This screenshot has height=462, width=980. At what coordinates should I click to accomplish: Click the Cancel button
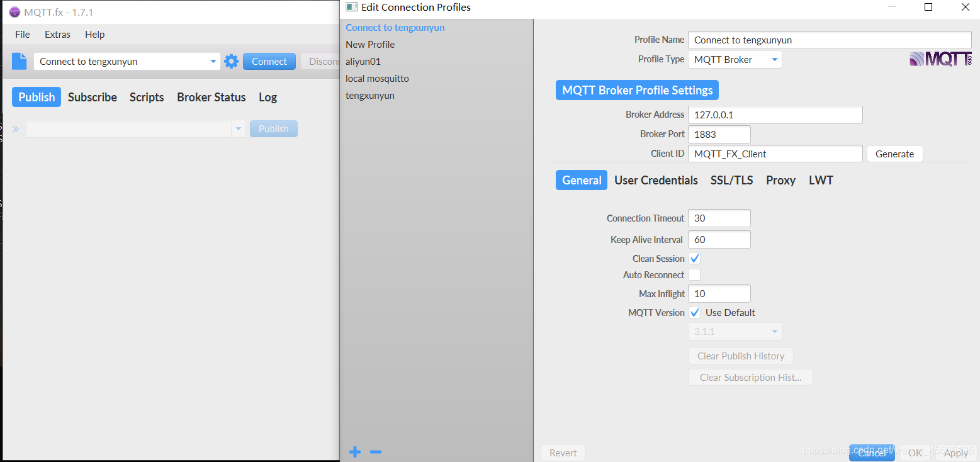[872, 453]
